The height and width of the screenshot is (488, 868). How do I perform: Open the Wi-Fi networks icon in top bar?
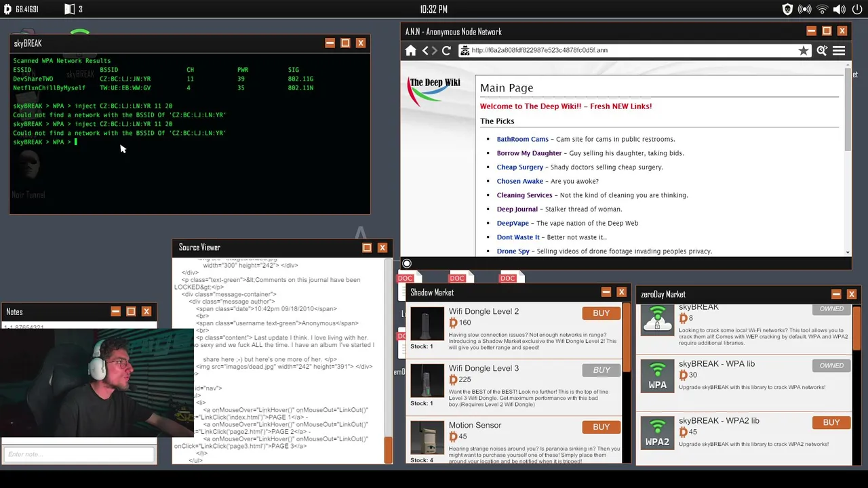click(822, 9)
